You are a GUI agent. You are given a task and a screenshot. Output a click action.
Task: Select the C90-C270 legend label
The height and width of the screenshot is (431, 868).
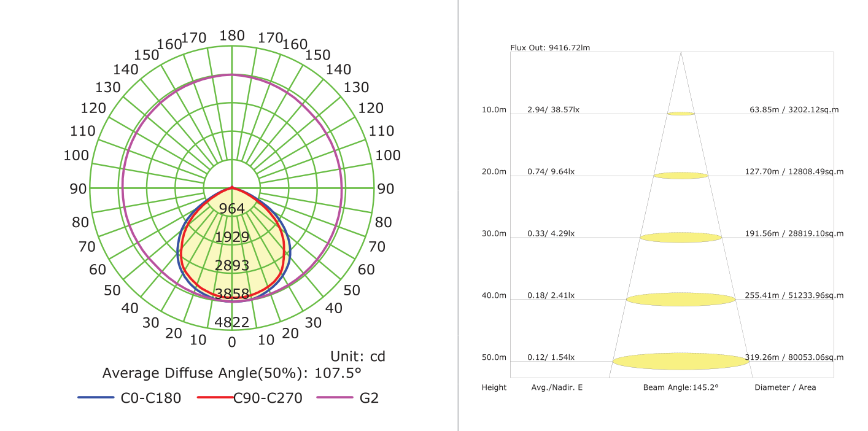(x=268, y=398)
